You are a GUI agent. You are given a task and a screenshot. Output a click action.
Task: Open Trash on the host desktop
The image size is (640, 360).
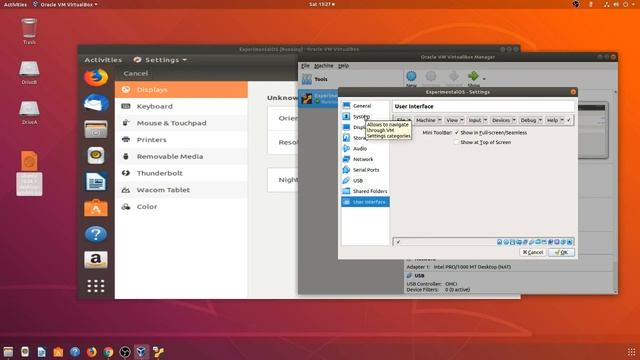(x=29, y=31)
